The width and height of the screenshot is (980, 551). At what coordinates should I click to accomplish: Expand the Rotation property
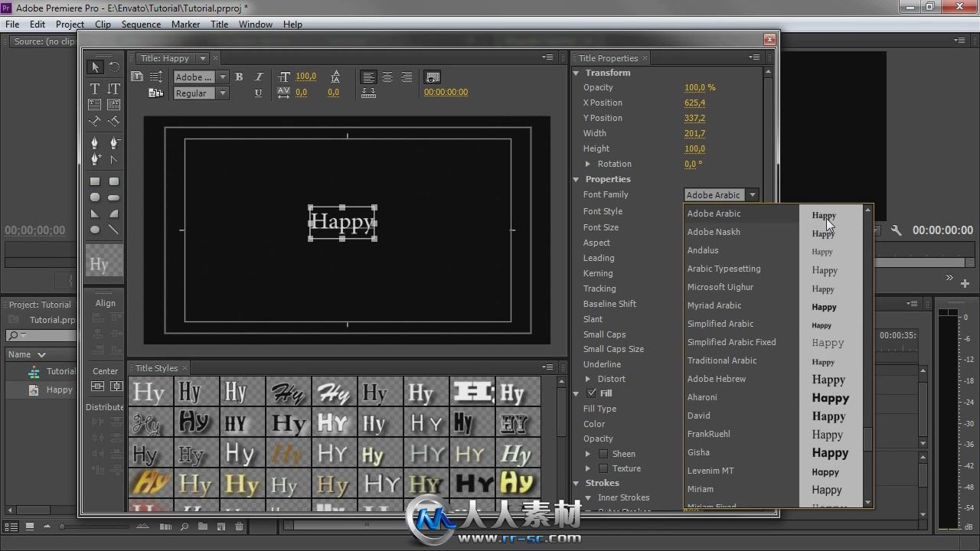tap(588, 164)
